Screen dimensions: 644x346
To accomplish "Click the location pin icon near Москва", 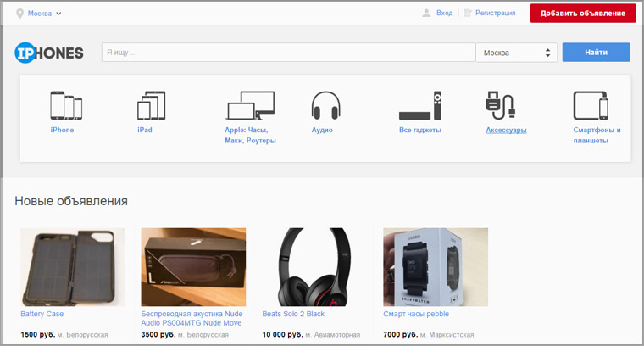I will point(19,14).
